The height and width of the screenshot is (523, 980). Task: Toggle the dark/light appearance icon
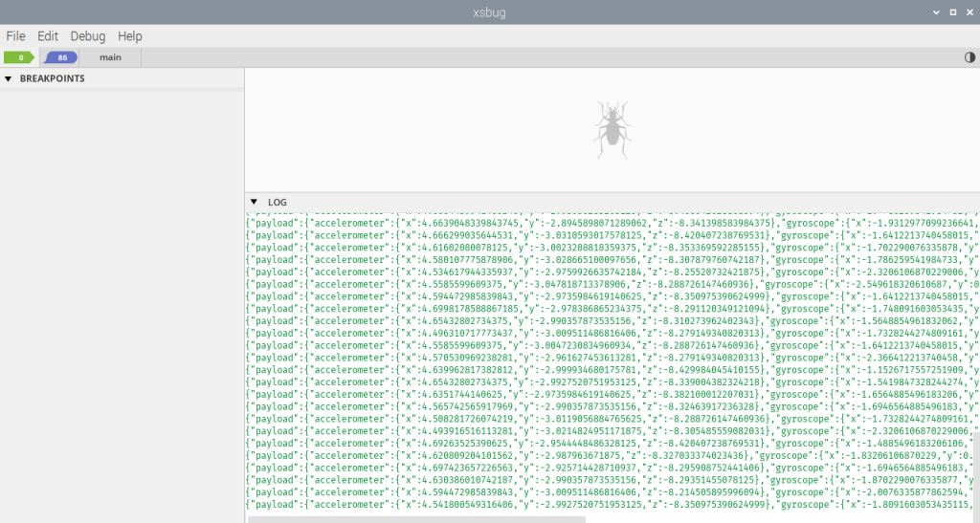[969, 57]
